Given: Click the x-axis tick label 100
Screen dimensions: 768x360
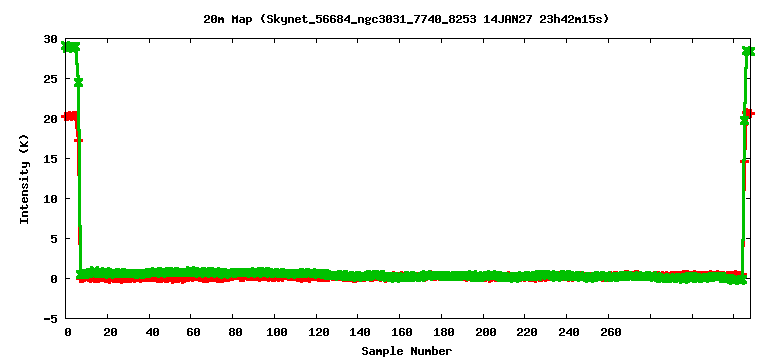Looking at the screenshot, I should [x=274, y=333].
